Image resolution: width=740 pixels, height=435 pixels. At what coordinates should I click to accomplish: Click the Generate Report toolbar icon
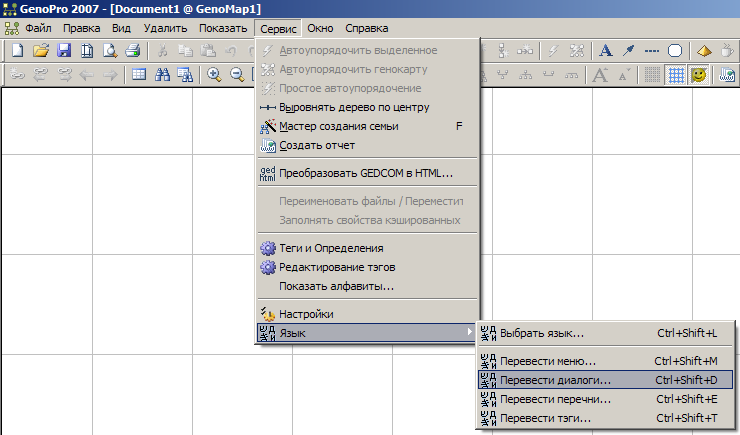click(x=727, y=75)
